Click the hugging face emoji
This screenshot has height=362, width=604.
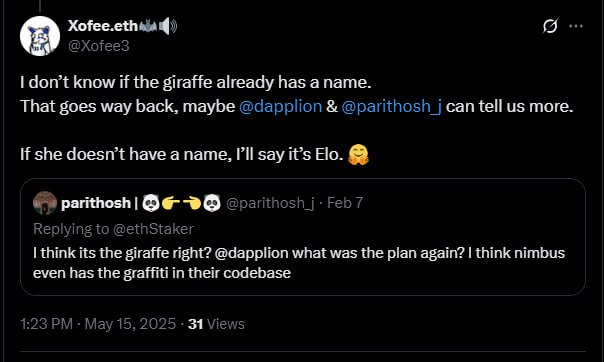pyautogui.click(x=358, y=154)
